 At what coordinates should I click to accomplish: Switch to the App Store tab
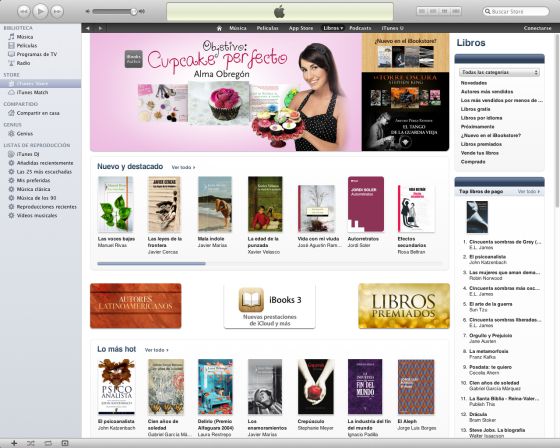(301, 28)
